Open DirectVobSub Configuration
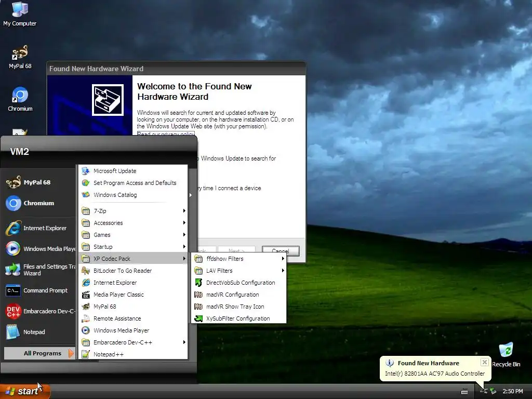 pos(239,283)
